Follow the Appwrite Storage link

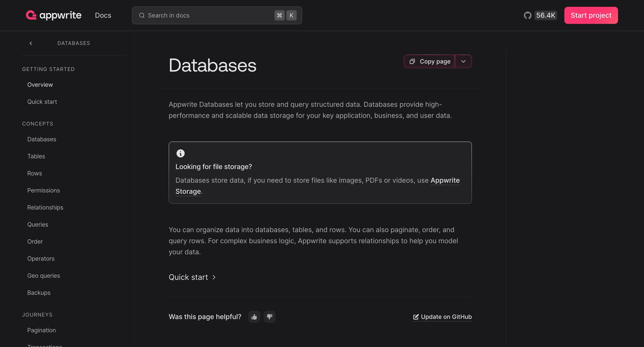coord(445,180)
